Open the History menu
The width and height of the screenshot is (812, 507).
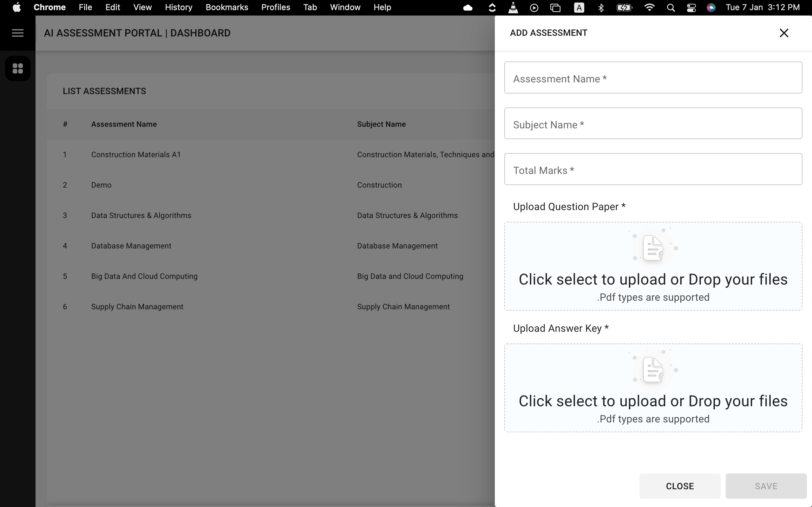tap(179, 7)
